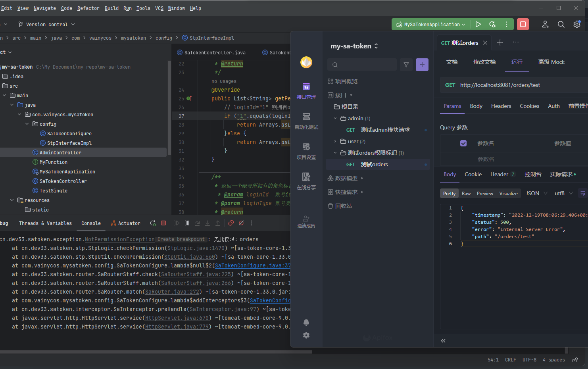Screen dimensions: 588x369
Task: Expand the user folder in Apifox tree
Action: point(335,141)
